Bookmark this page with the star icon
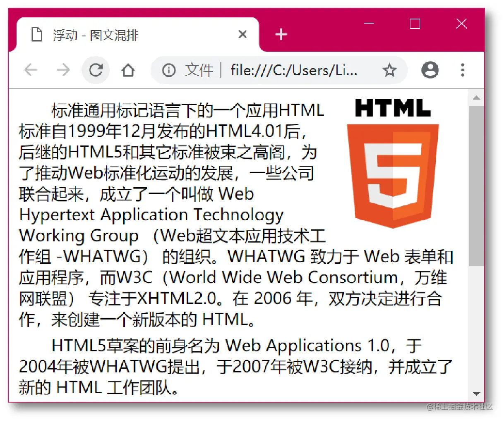Image resolution: width=504 pixels, height=422 pixels. (389, 70)
